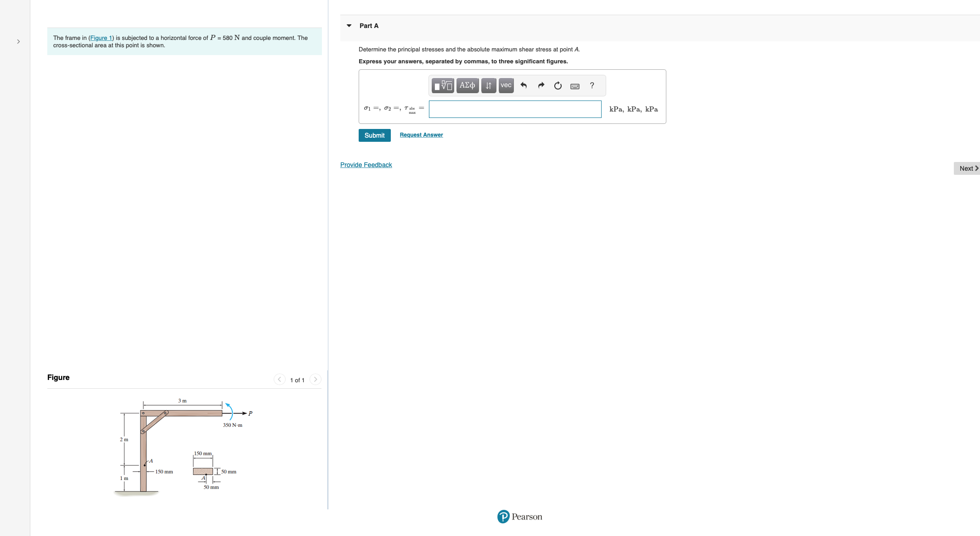Click the subscript/superscript arrows button
The width and height of the screenshot is (980, 536).
(x=488, y=85)
